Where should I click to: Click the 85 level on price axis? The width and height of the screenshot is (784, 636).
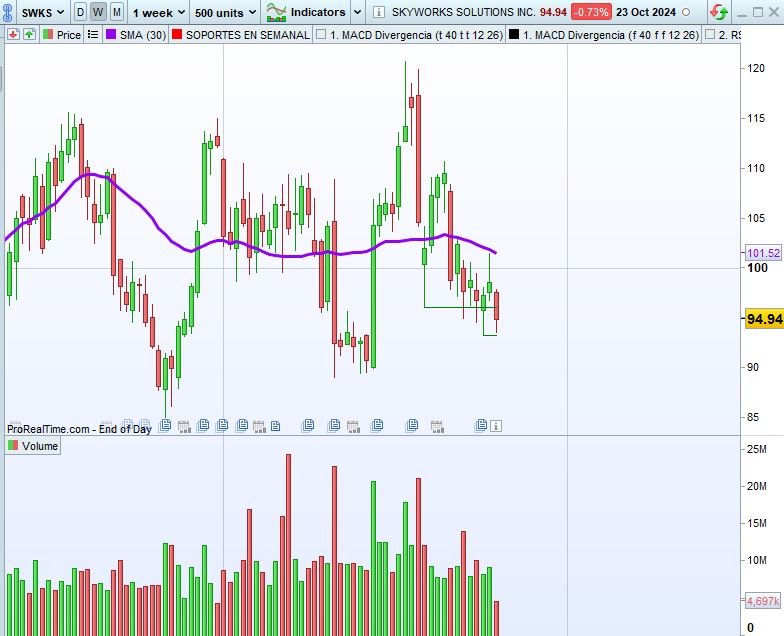752,417
